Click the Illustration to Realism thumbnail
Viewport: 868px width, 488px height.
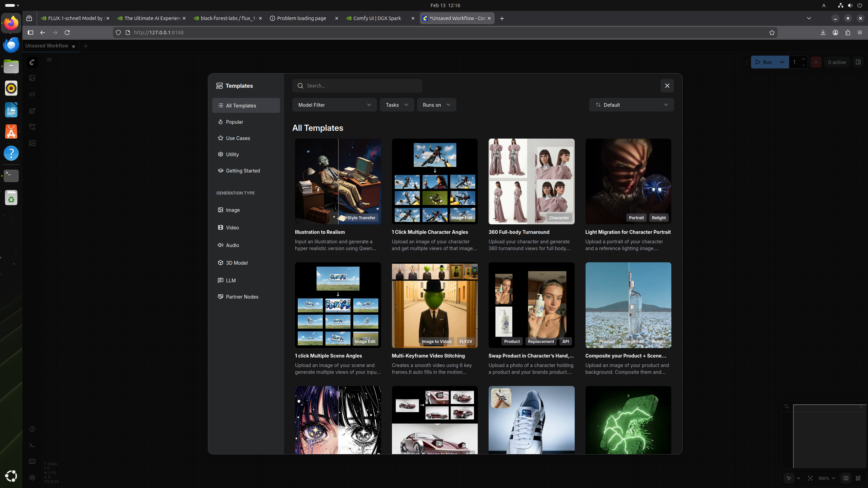338,181
